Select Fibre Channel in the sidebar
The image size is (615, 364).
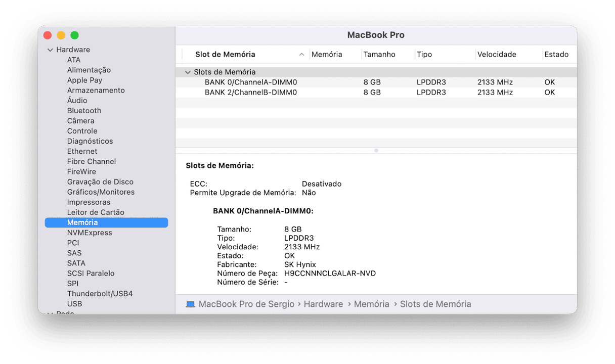(92, 161)
